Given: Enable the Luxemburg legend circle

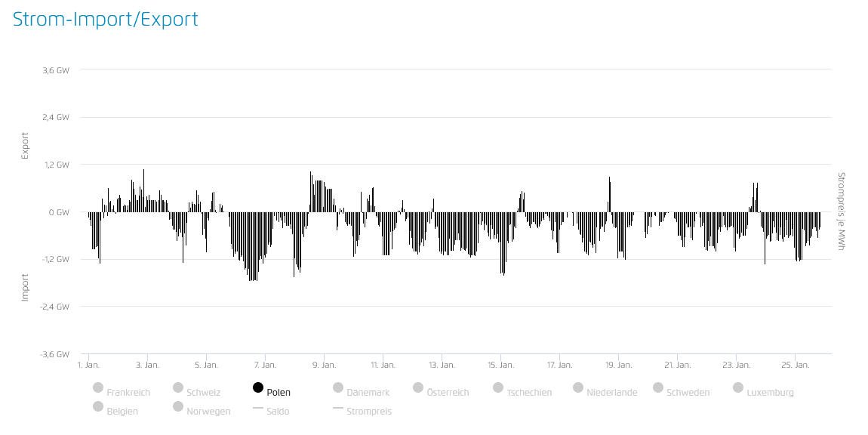Looking at the screenshot, I should (738, 387).
